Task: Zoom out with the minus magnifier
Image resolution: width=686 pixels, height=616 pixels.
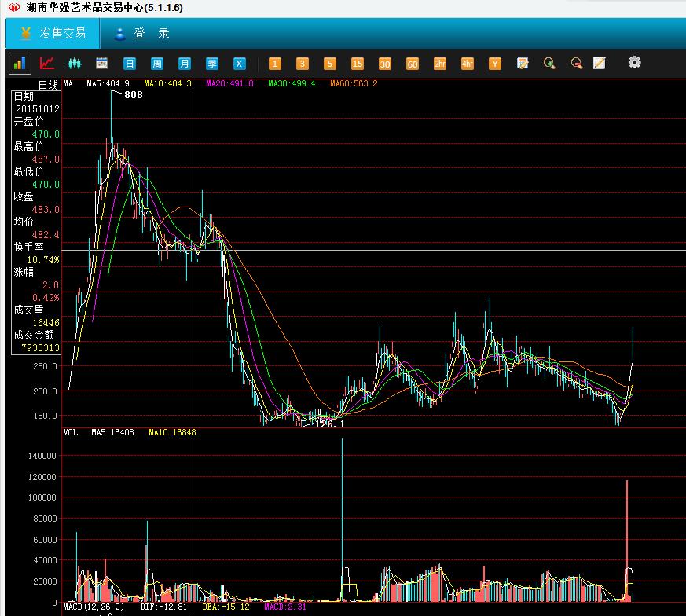Action: coord(577,64)
